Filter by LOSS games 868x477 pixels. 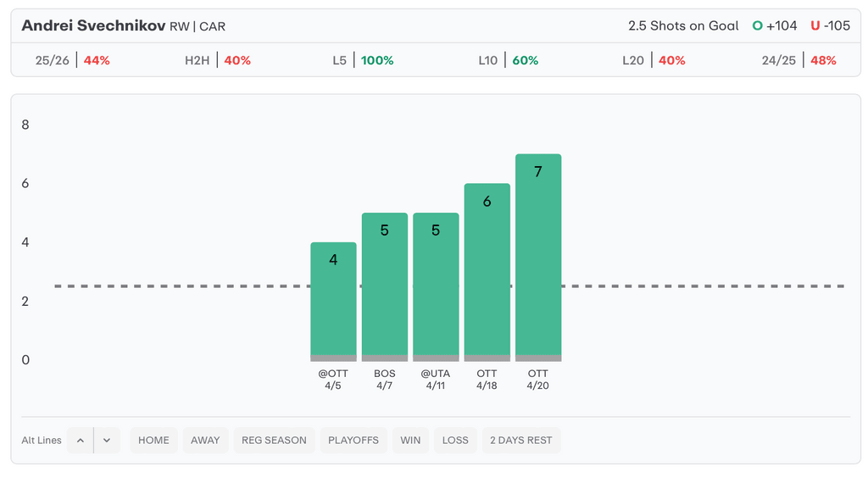tap(455, 441)
